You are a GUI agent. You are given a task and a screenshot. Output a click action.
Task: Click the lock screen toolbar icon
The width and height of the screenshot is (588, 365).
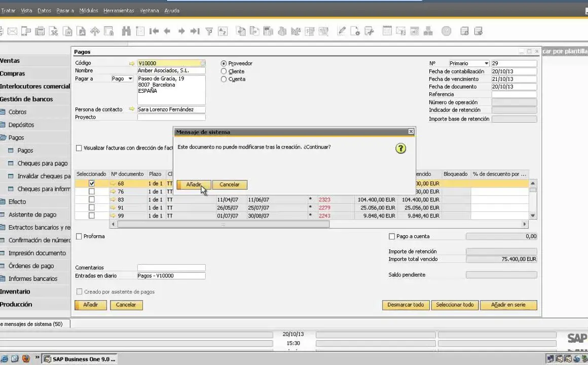point(109,31)
